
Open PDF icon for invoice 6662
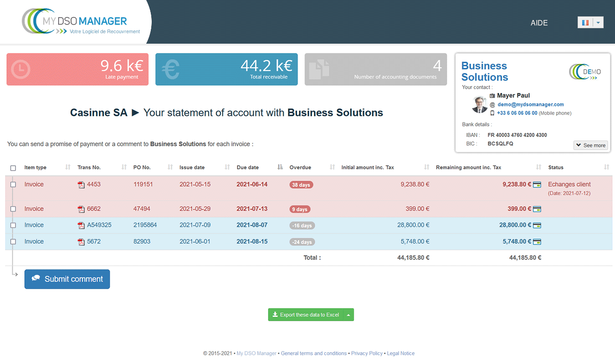(x=82, y=209)
